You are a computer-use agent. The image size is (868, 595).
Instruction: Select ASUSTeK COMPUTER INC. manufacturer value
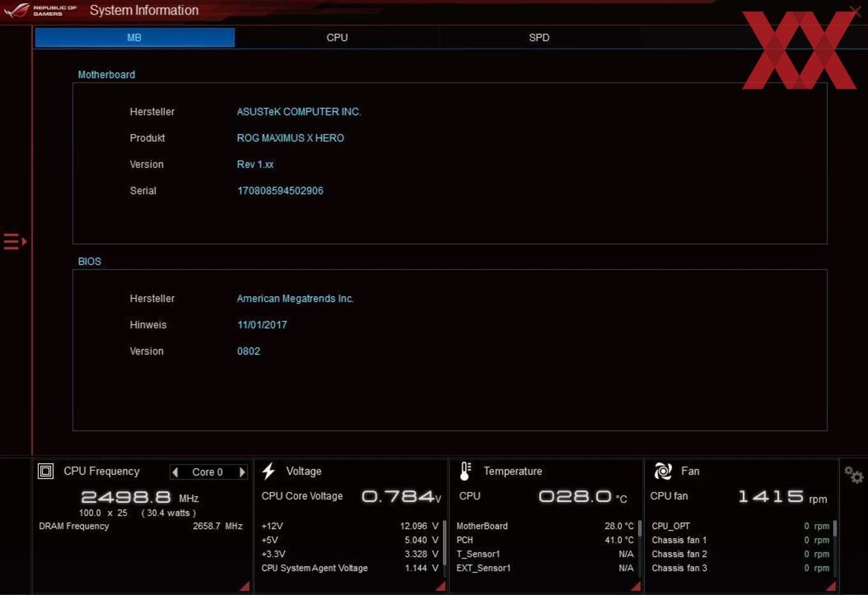pos(299,112)
